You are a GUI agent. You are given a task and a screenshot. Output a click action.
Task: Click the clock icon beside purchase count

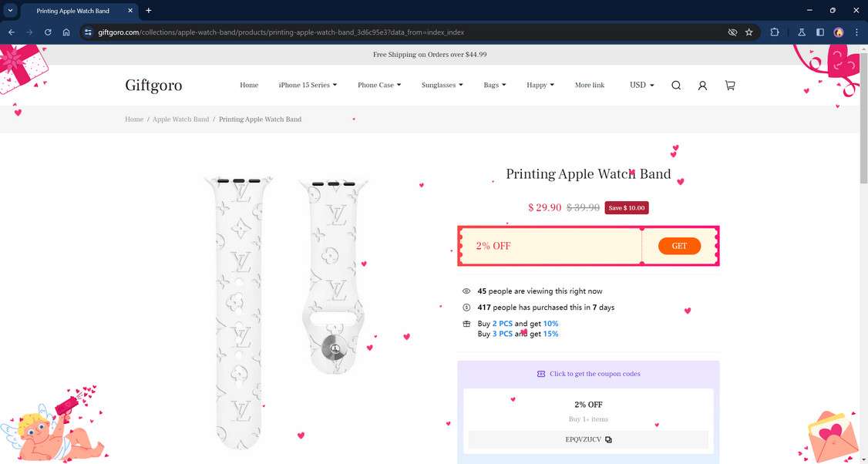(466, 307)
